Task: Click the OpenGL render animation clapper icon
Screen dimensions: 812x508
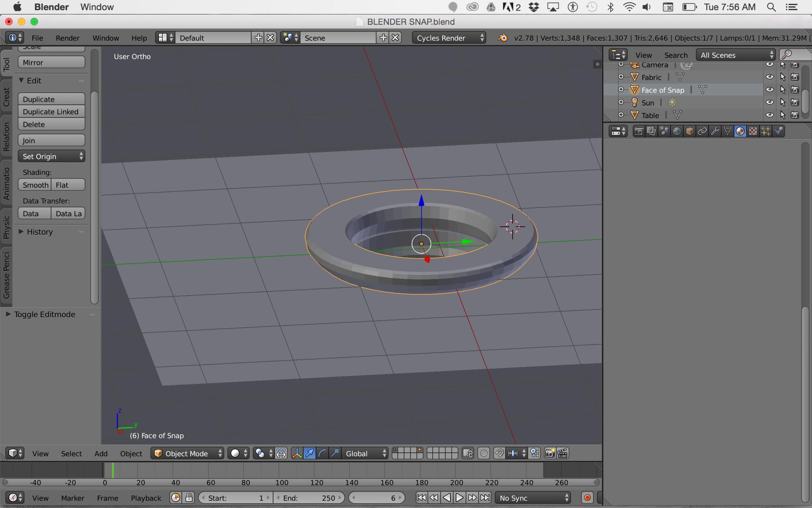Action: [563, 453]
